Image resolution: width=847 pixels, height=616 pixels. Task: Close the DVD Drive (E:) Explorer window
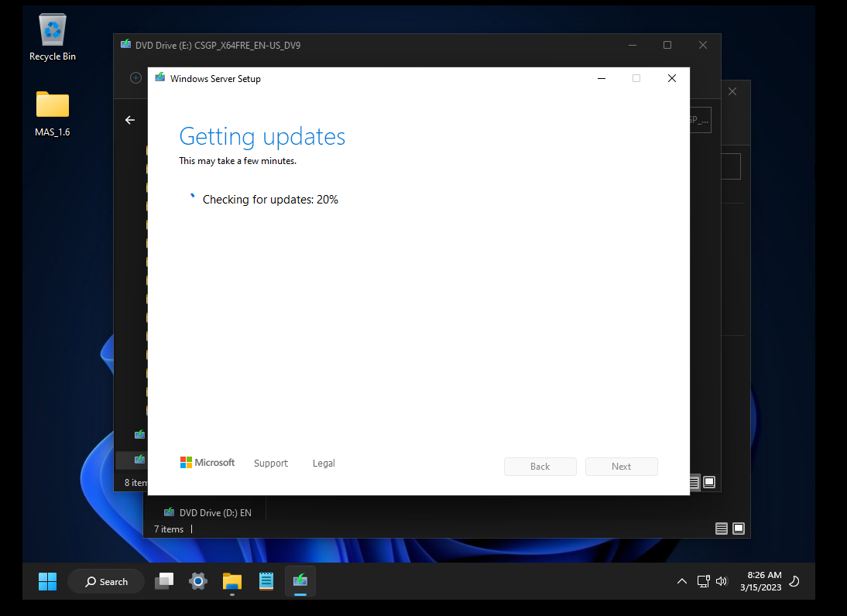pos(703,45)
